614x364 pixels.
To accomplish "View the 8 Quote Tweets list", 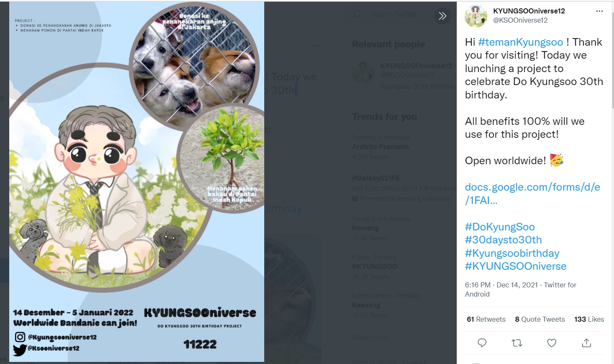I will click(540, 319).
